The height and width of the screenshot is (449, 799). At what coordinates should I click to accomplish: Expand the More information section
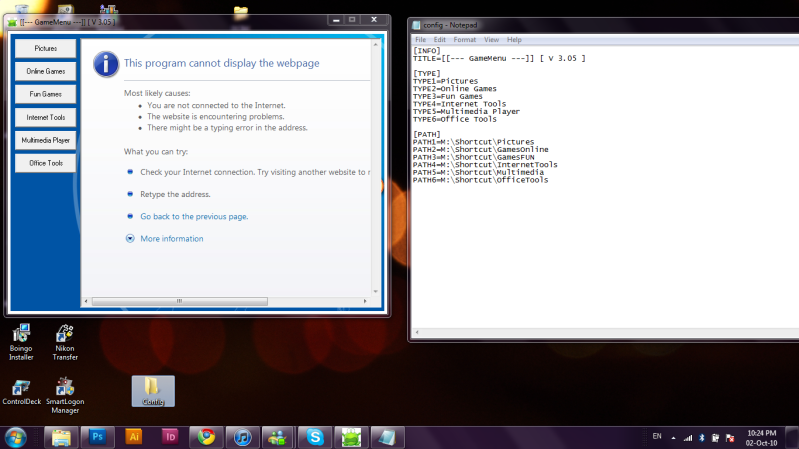point(171,239)
